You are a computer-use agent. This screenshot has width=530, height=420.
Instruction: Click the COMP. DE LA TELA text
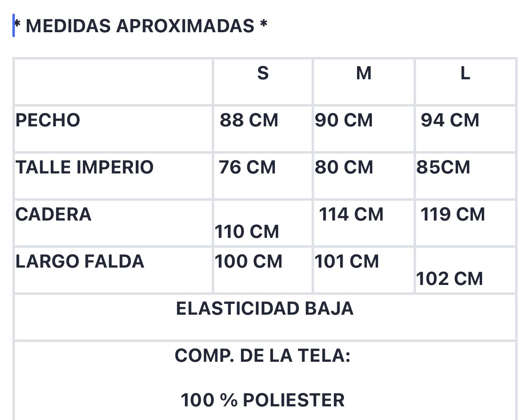click(263, 356)
